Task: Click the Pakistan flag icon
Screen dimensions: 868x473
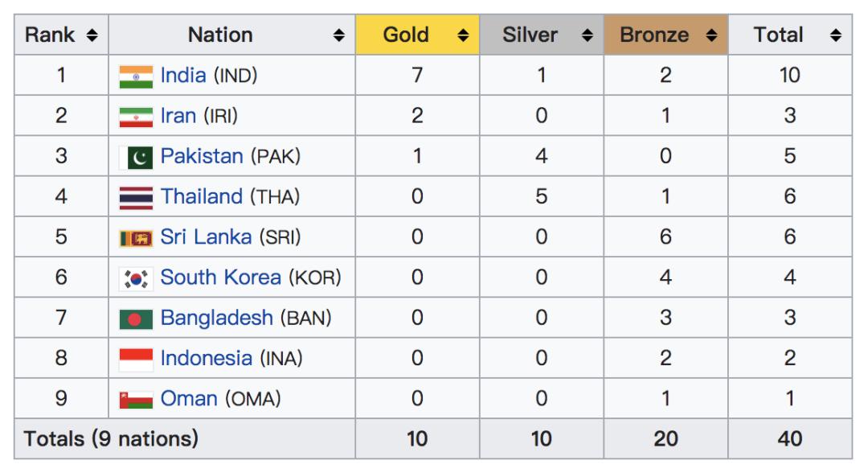Action: (136, 157)
